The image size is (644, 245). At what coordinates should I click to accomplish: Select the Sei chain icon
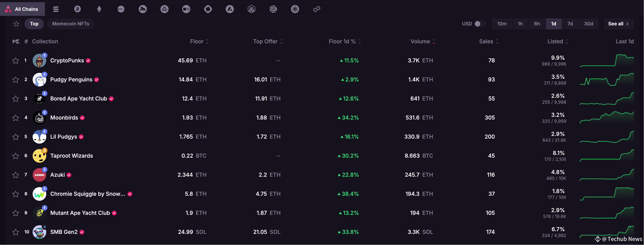coord(273,9)
